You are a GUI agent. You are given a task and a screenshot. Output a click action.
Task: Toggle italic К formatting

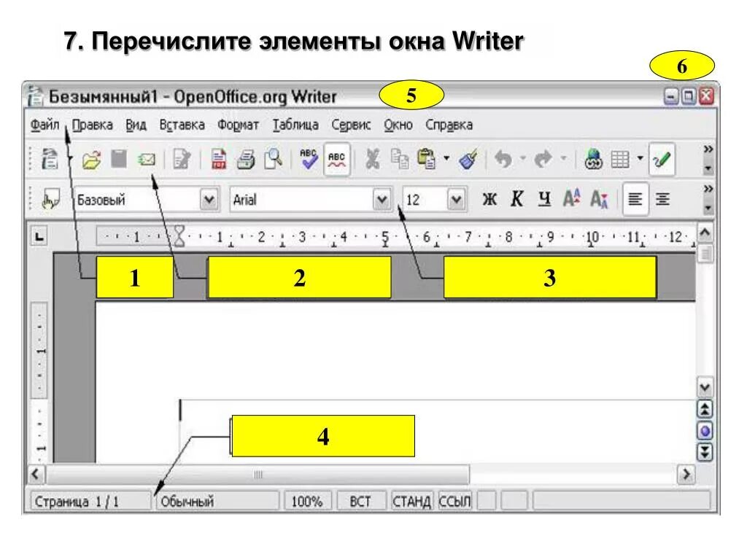[517, 199]
